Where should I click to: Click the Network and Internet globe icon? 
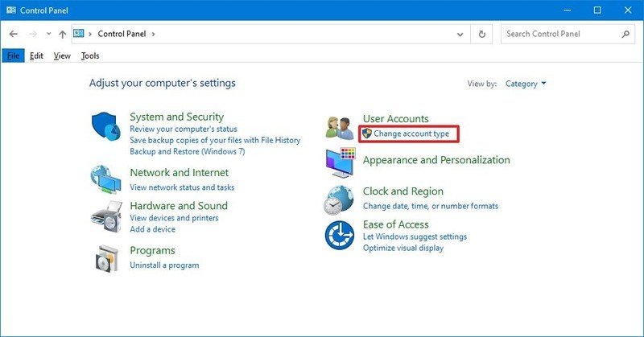point(106,179)
